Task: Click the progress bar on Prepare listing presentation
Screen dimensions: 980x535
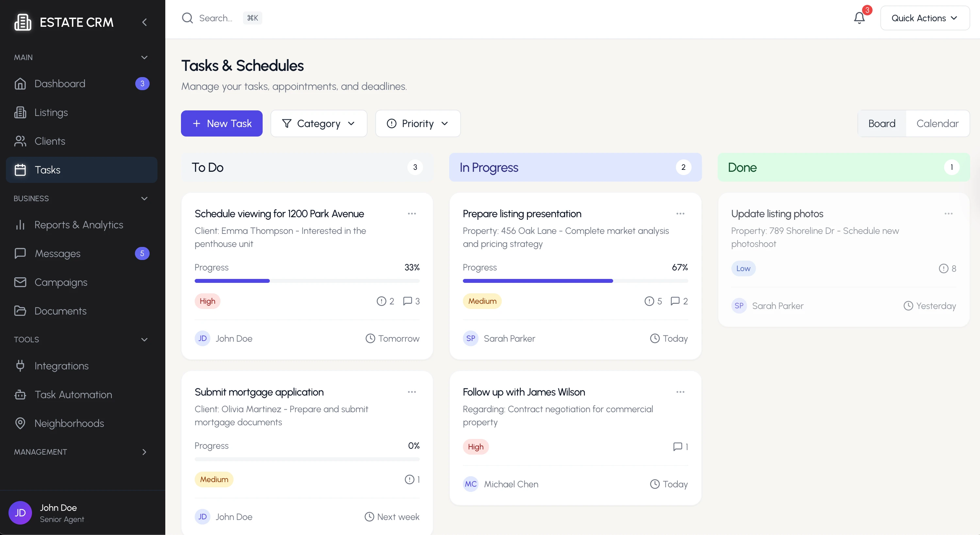Action: [575, 281]
